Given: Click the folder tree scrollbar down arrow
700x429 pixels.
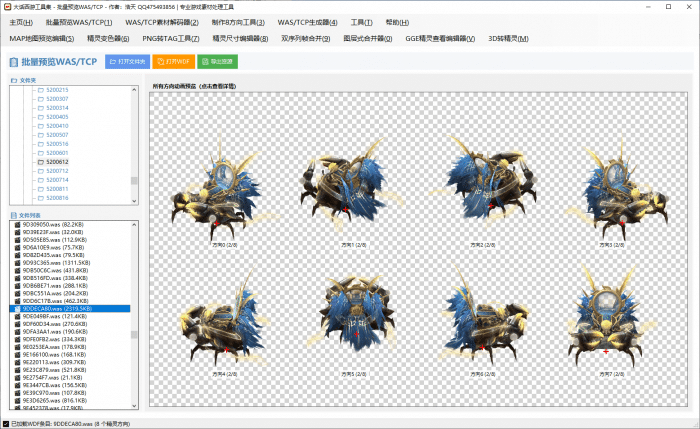Looking at the screenshot, I should point(136,200).
